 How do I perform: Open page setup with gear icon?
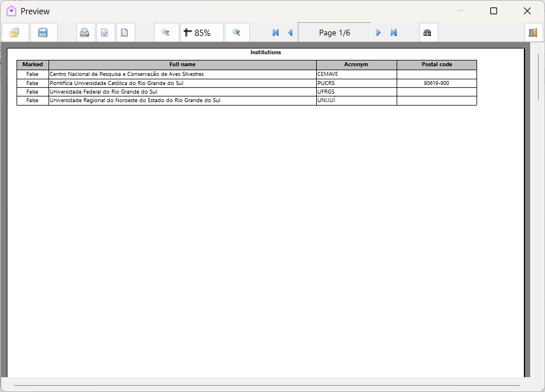(104, 33)
